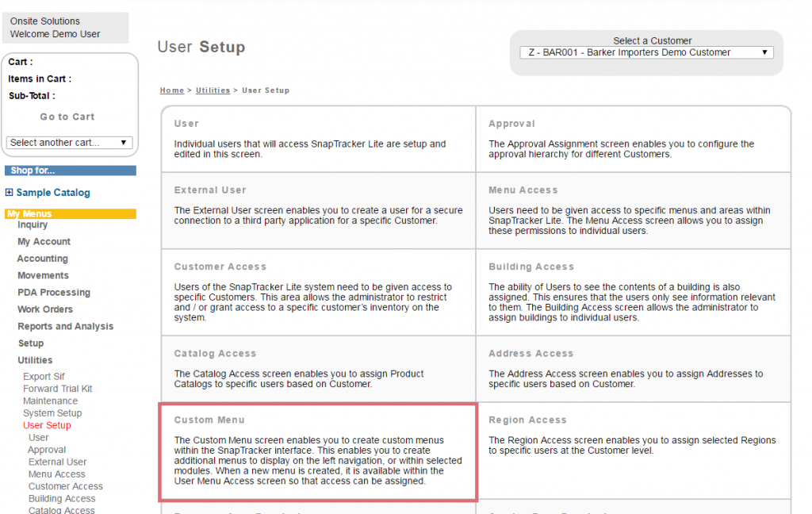This screenshot has height=514, width=812.
Task: Select the Work Orders menu item
Action: point(45,309)
